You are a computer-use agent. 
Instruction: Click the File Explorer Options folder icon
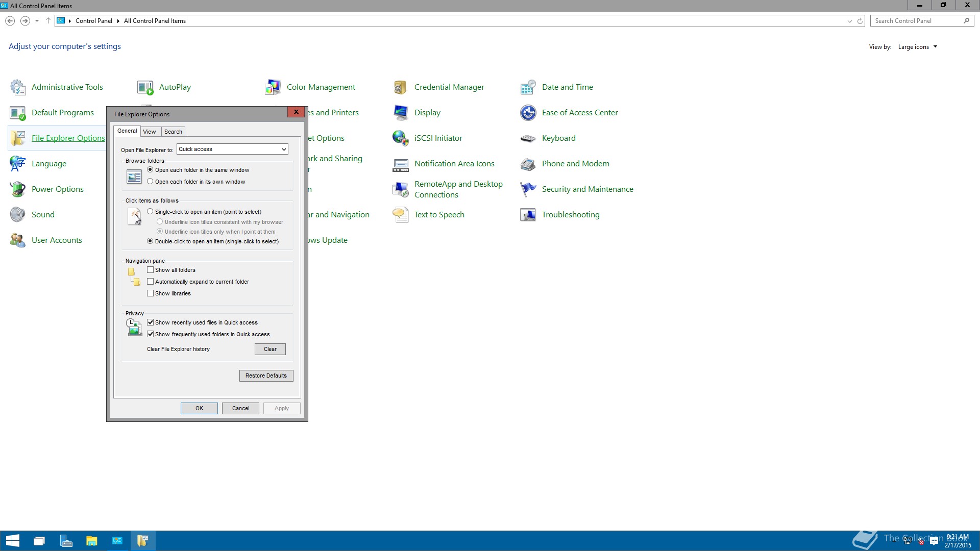pos(18,138)
